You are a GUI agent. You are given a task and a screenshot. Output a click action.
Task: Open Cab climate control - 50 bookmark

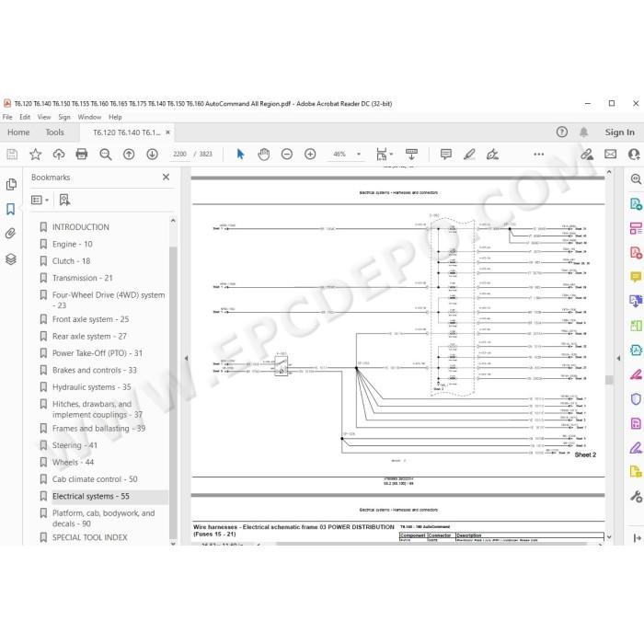click(x=95, y=479)
